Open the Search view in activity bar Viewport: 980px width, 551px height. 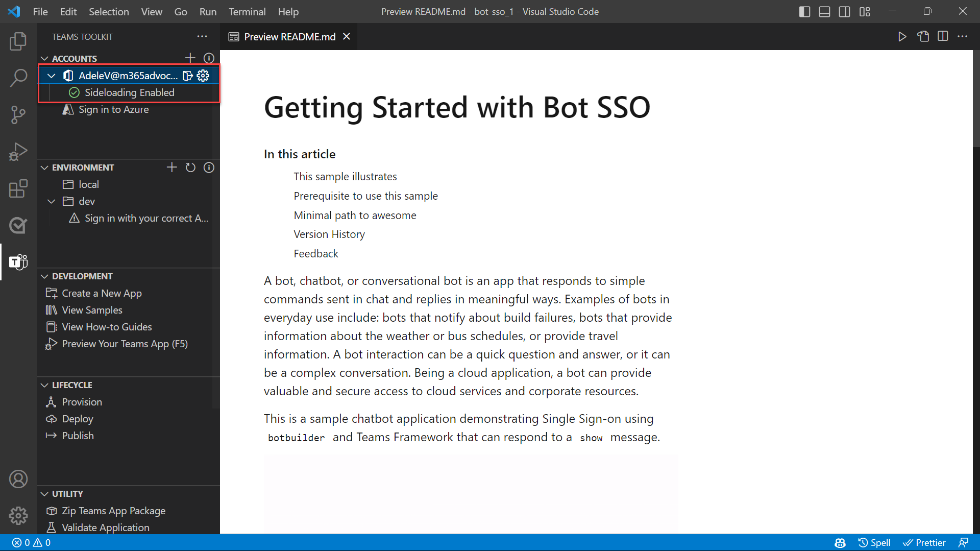tap(18, 78)
